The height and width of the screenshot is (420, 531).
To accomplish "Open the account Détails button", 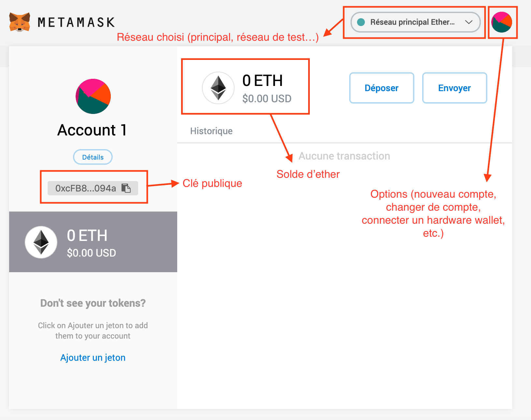I will coord(93,157).
